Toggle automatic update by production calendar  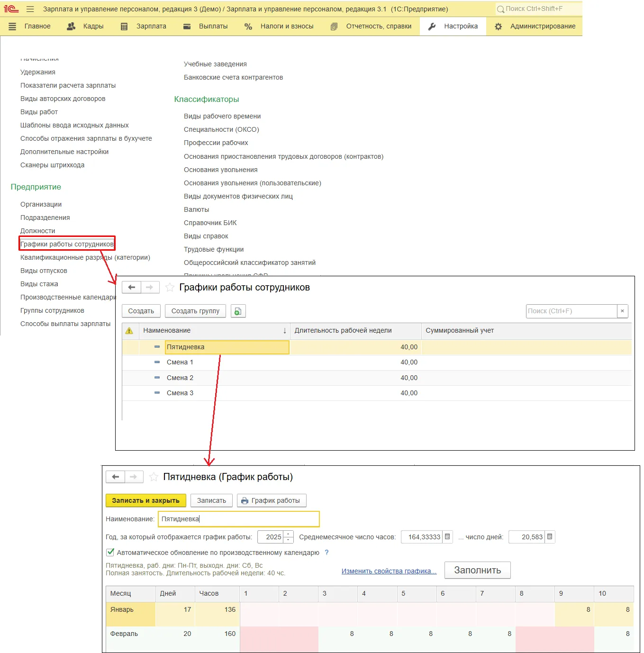point(110,552)
